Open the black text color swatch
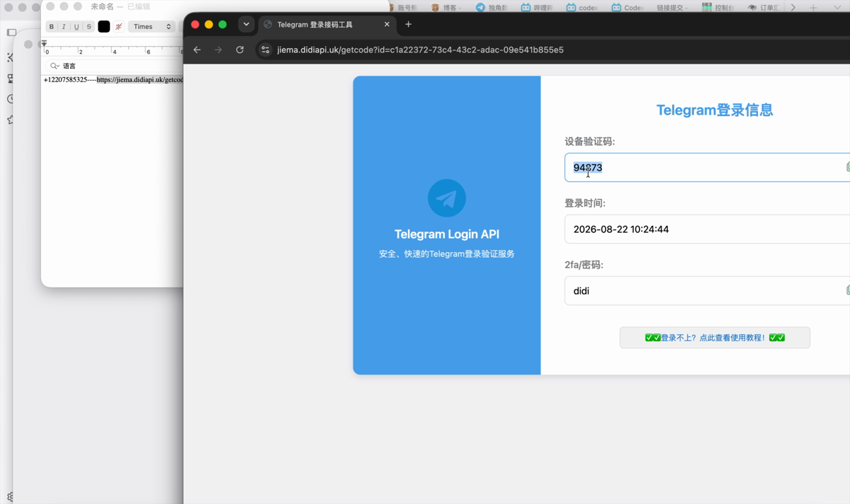This screenshot has width=850, height=504. pyautogui.click(x=104, y=27)
